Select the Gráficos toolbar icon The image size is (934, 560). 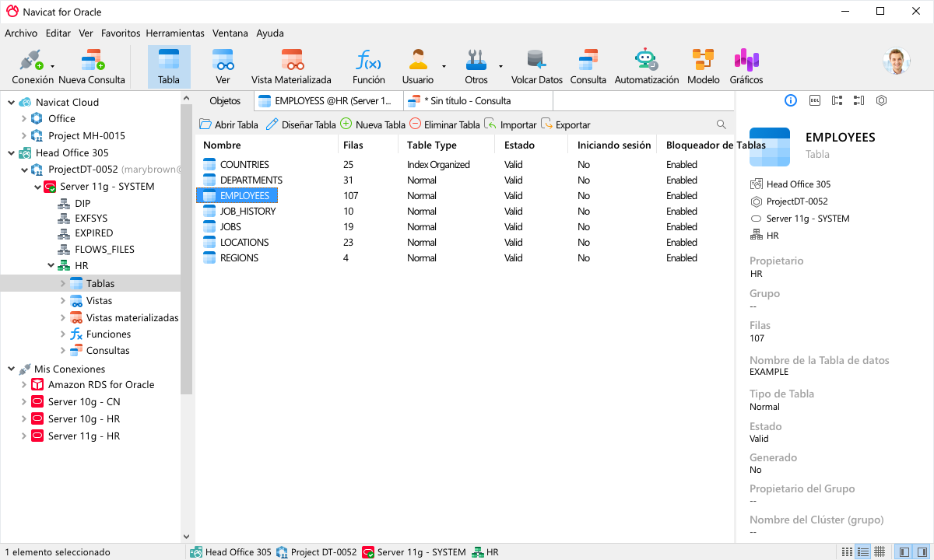point(746,62)
